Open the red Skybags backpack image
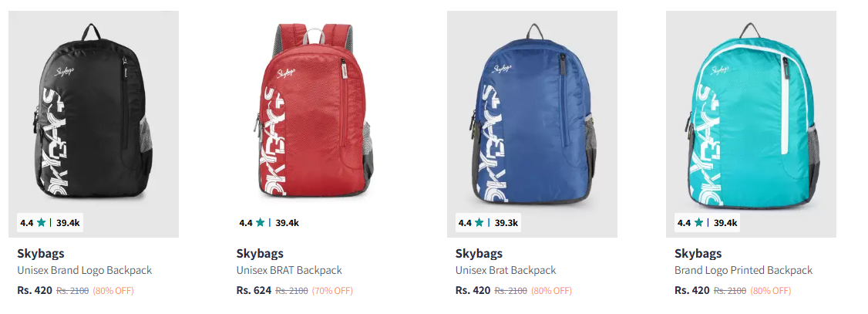The height and width of the screenshot is (314, 868). pos(312,116)
